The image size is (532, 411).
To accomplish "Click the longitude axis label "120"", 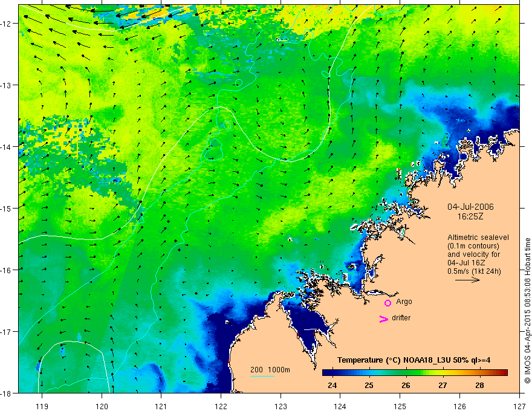I will pos(102,406).
